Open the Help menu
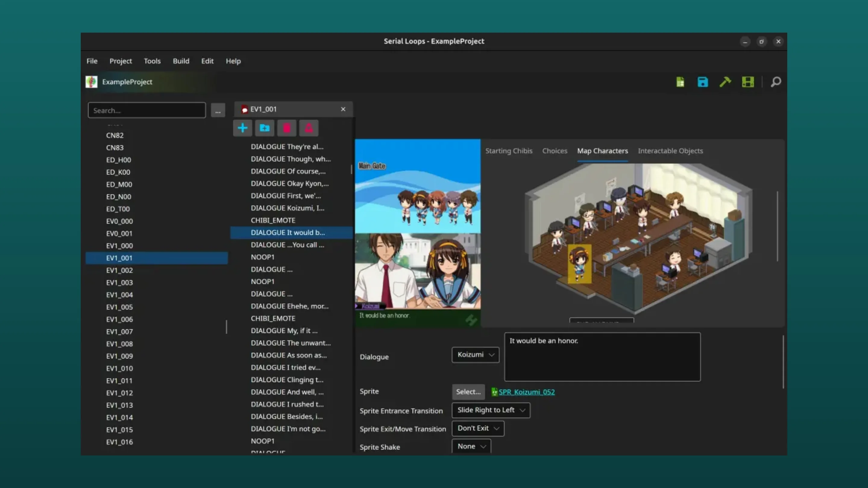 [x=233, y=61]
